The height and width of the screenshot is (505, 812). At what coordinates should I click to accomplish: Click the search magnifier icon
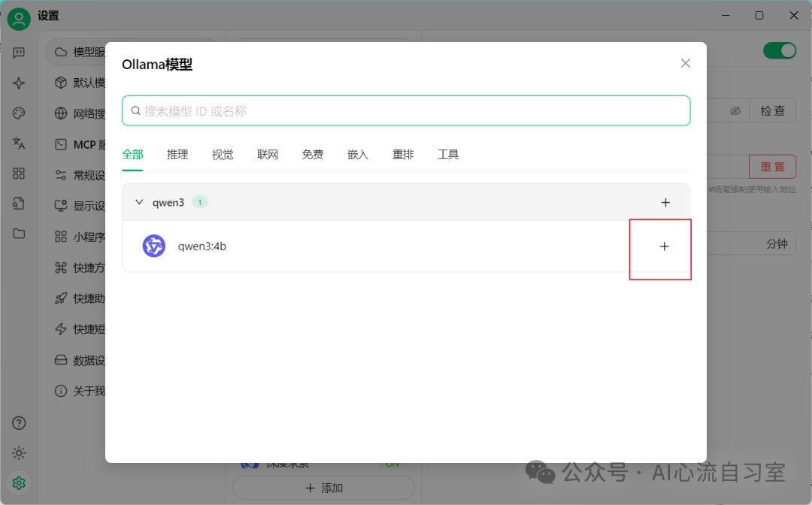(135, 110)
